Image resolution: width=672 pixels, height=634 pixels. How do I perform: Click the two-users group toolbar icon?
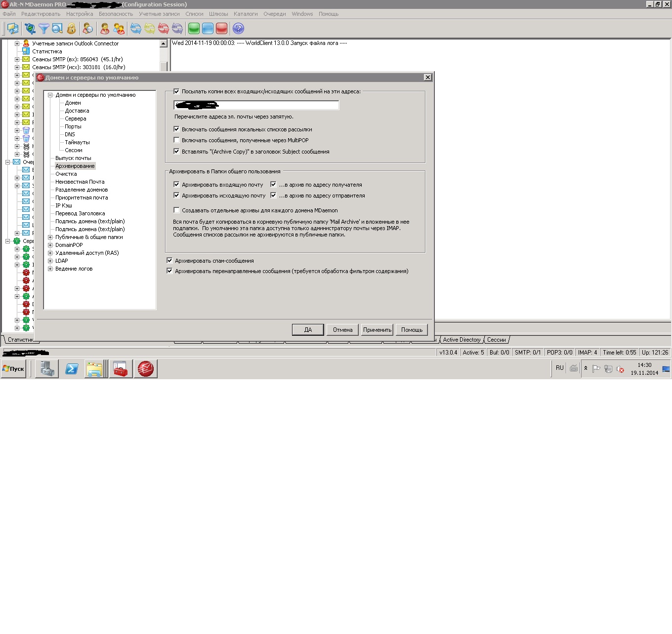119,29
